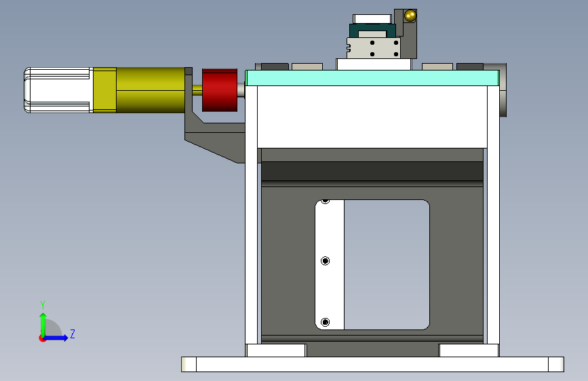This screenshot has width=588, height=381.
Task: Select the left white upright column
Action: 252,215
